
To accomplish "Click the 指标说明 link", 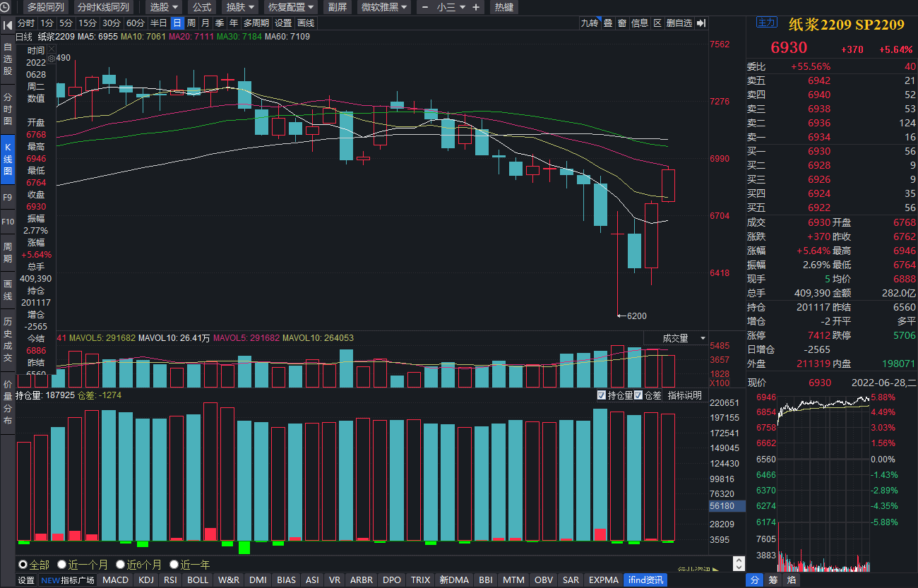I will click(685, 395).
